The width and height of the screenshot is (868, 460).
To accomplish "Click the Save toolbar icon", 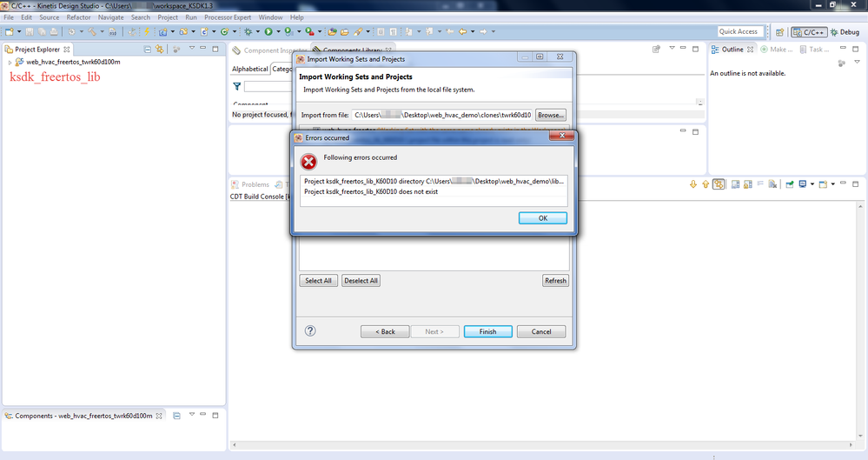I will (30, 32).
